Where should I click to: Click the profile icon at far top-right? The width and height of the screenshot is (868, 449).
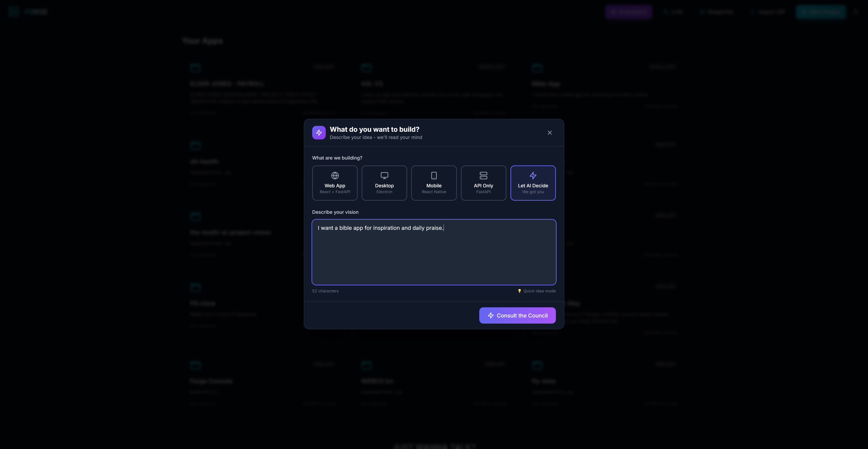(x=856, y=12)
